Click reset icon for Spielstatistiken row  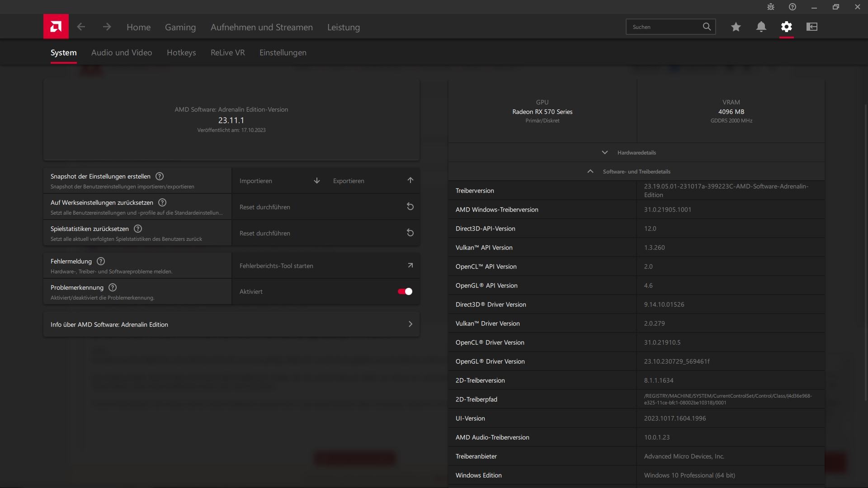click(410, 233)
